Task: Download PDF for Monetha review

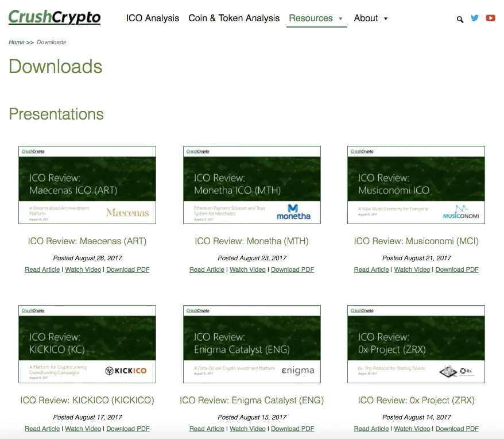Action: [293, 269]
